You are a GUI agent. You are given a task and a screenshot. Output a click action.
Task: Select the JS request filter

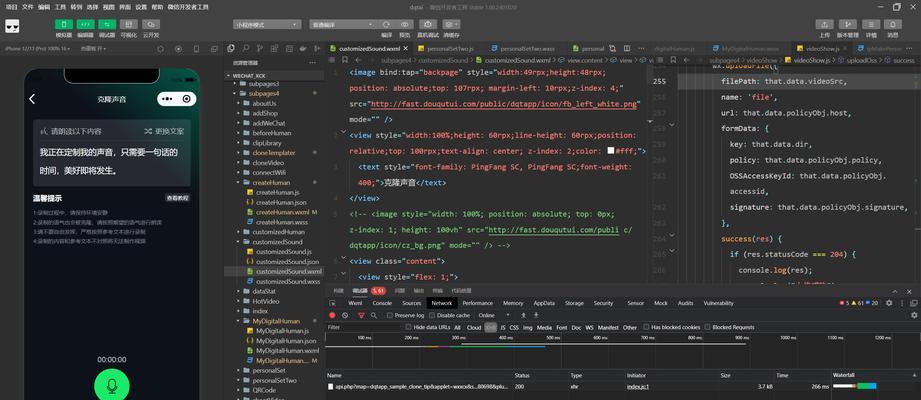pos(503,327)
